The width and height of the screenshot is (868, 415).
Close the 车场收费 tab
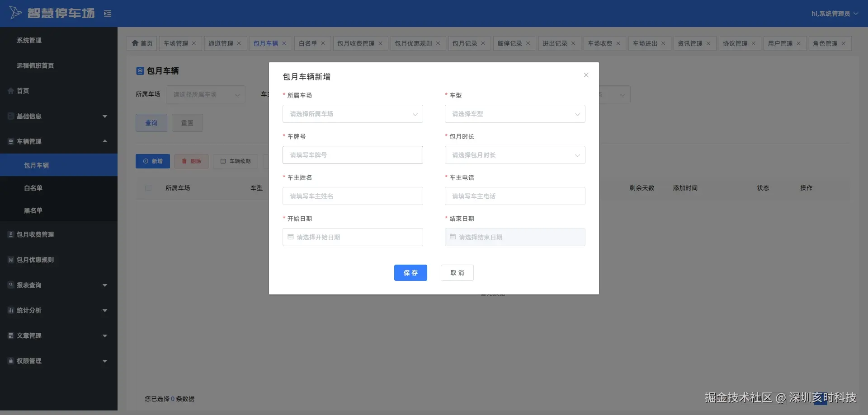pyautogui.click(x=618, y=43)
